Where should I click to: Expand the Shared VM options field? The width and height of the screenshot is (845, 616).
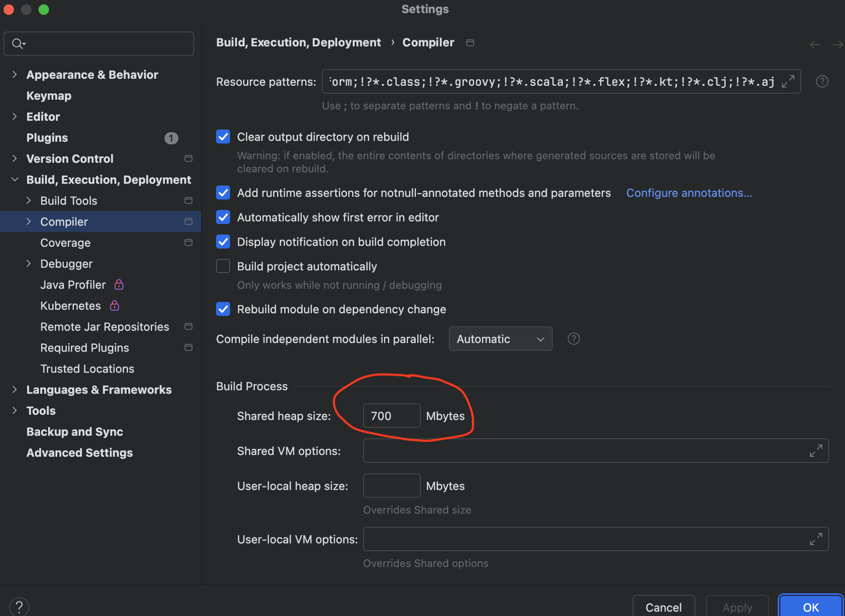(x=816, y=451)
